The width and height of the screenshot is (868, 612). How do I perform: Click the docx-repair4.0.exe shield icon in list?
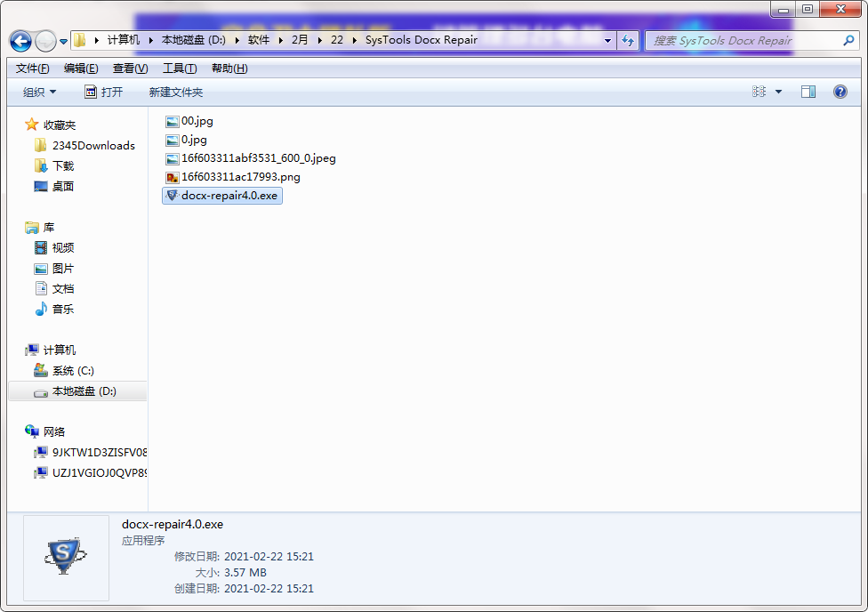pyautogui.click(x=173, y=196)
